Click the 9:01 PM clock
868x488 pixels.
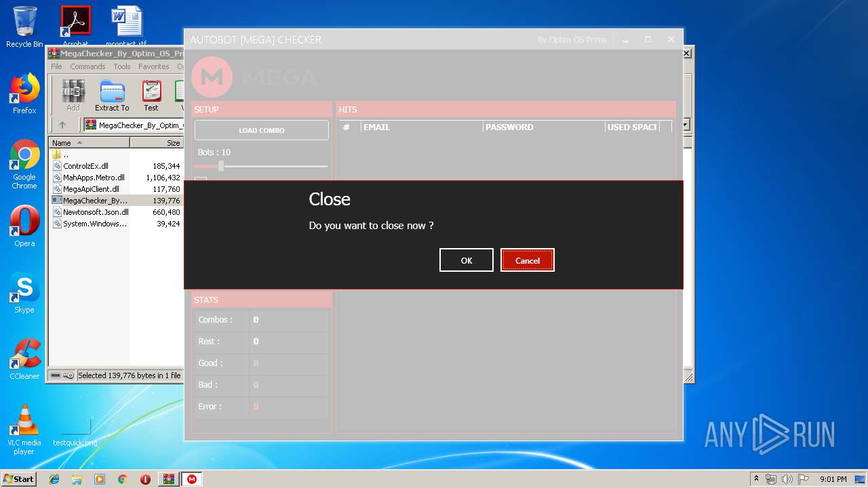tap(833, 479)
